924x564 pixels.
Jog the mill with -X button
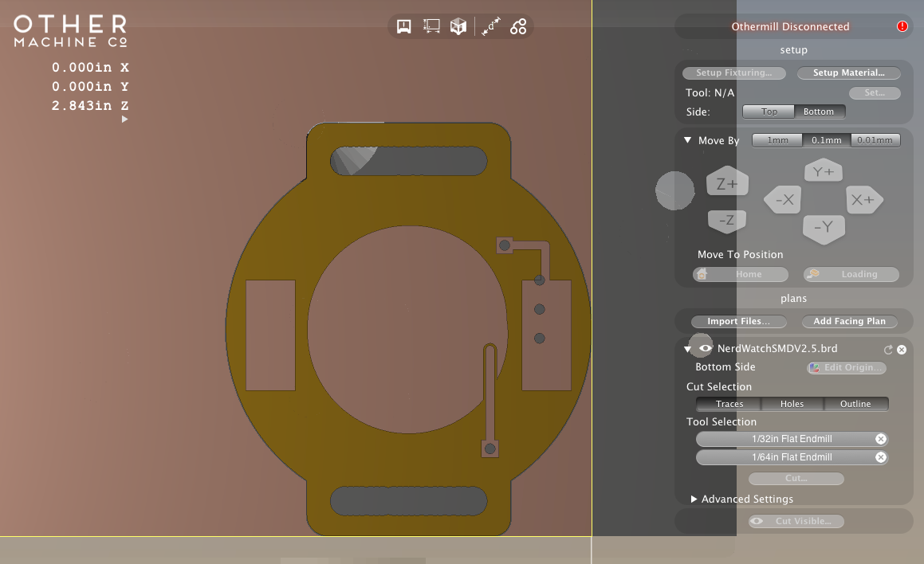pyautogui.click(x=784, y=200)
